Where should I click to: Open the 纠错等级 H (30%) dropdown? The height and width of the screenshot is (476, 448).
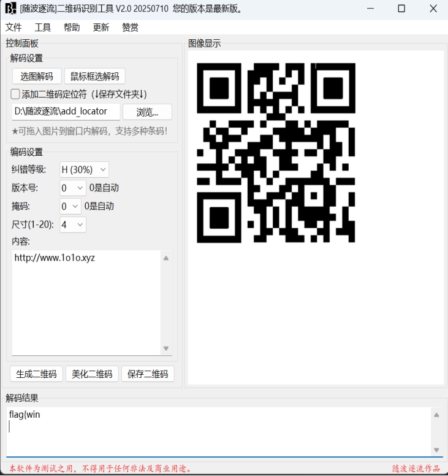point(84,169)
